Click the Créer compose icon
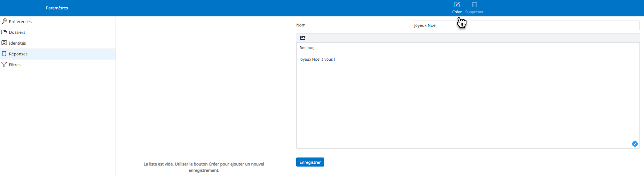The image size is (644, 177). [457, 5]
